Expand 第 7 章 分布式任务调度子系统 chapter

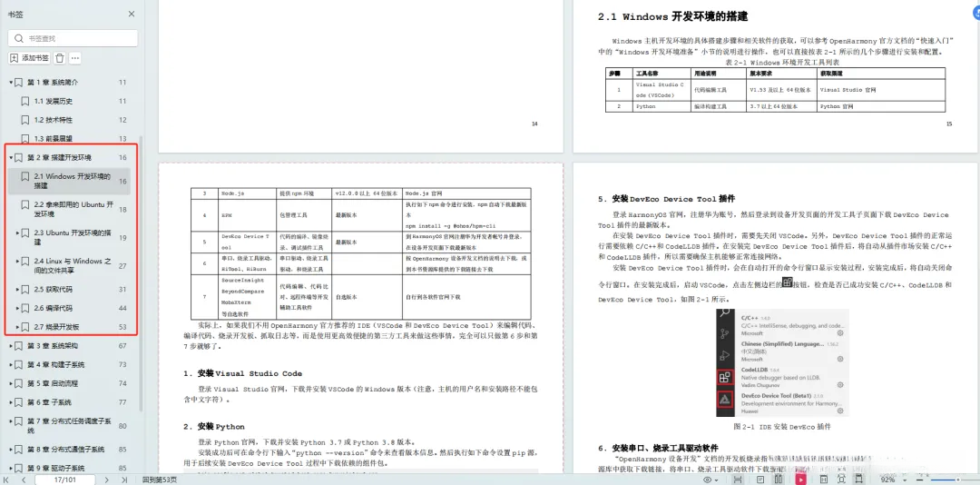click(11, 421)
